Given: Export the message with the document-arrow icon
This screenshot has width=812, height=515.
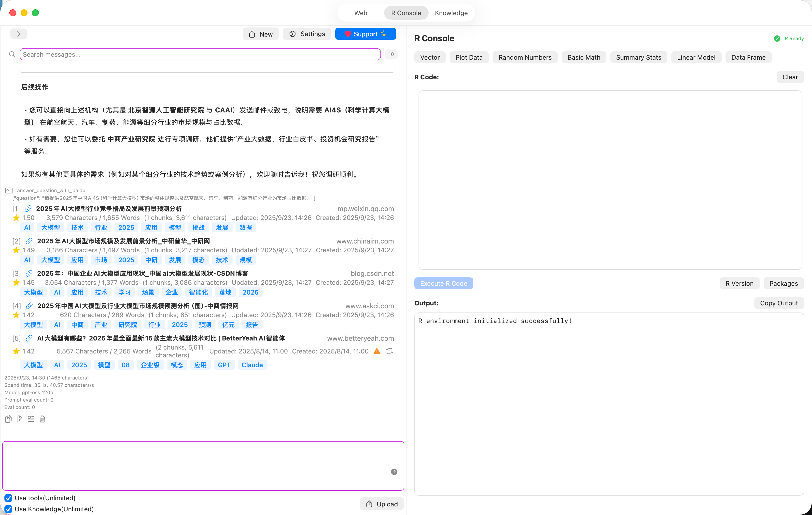Looking at the screenshot, I should coord(20,419).
